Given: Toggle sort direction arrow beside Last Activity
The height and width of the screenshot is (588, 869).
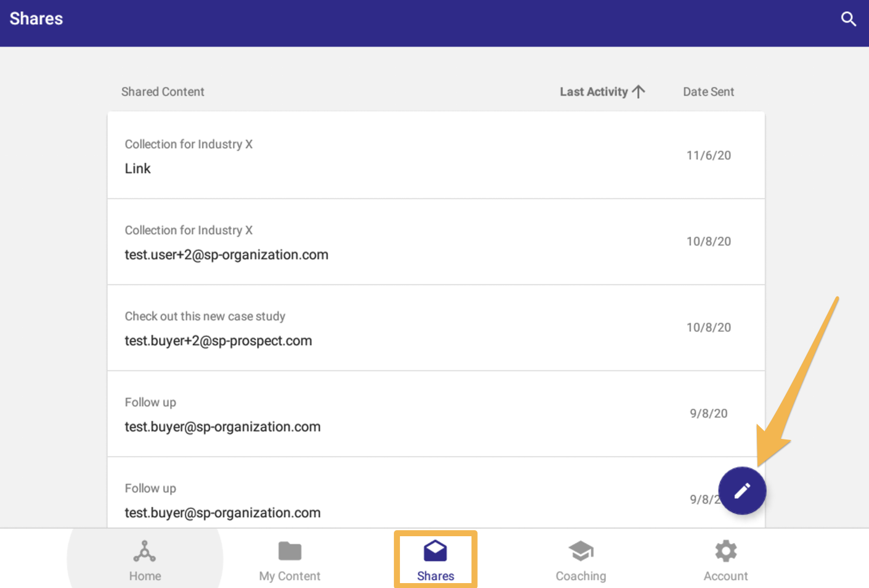Looking at the screenshot, I should [638, 92].
